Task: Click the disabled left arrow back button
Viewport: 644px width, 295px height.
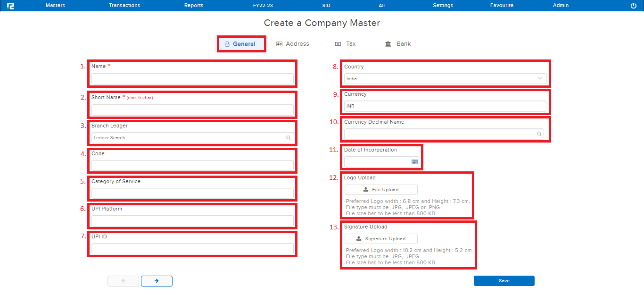Action: [x=123, y=281]
